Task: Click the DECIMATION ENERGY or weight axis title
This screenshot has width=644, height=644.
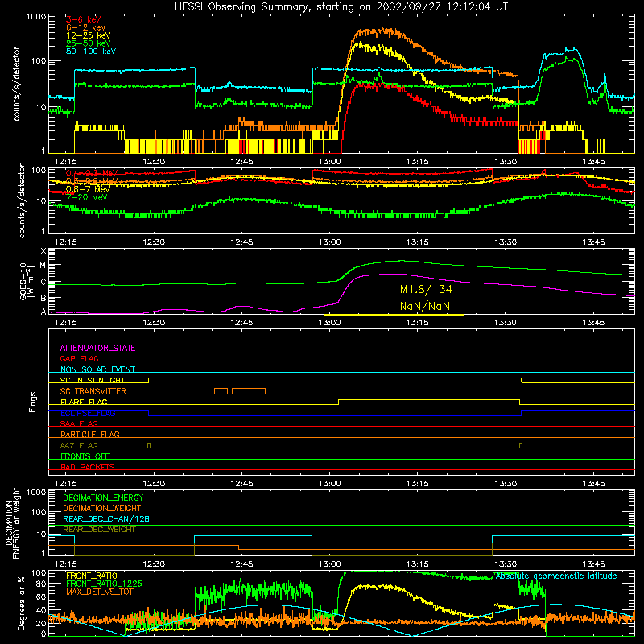Action: (12, 522)
